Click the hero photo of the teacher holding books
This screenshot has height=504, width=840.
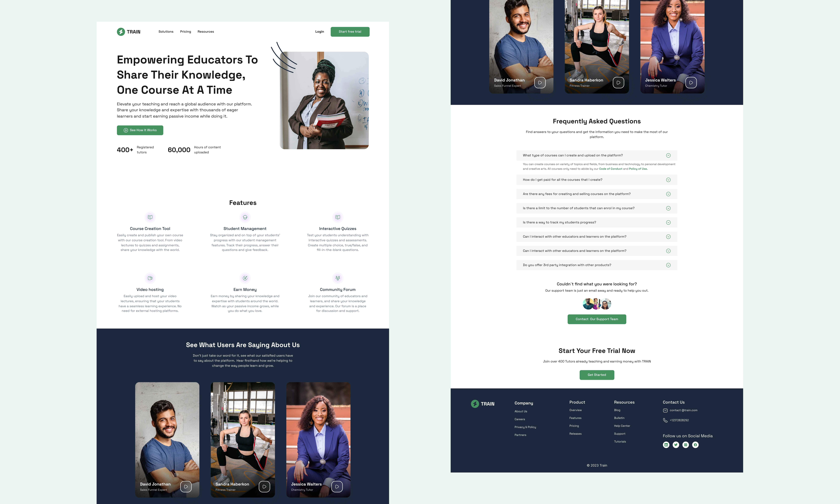click(324, 100)
